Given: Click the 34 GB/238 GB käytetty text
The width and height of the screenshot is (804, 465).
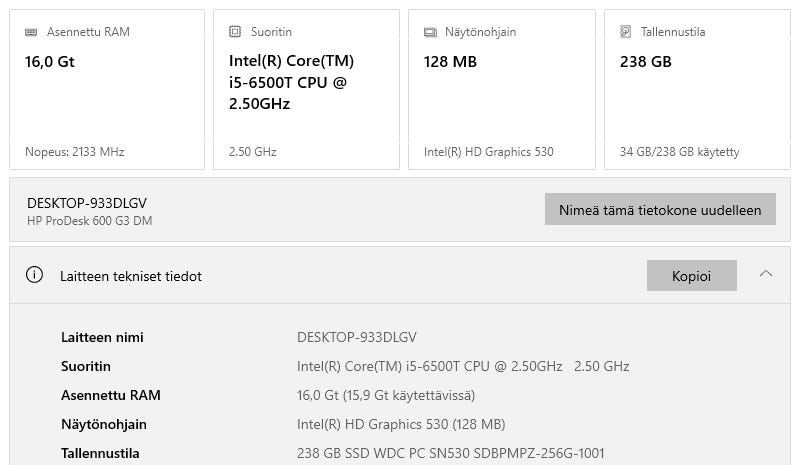Looking at the screenshot, I should [x=680, y=152].
